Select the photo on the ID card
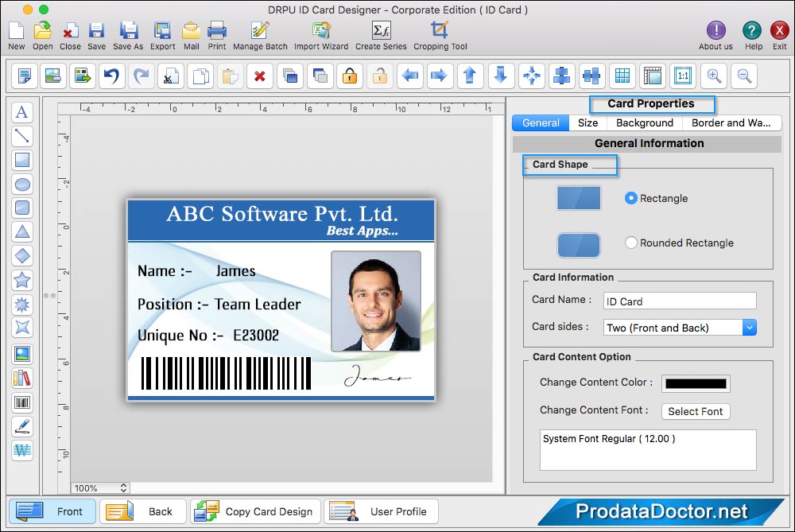Viewport: 795px width, 532px height. 376,301
